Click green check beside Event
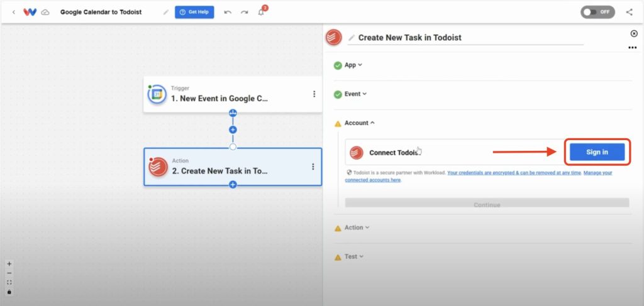644x306 pixels. tap(338, 95)
